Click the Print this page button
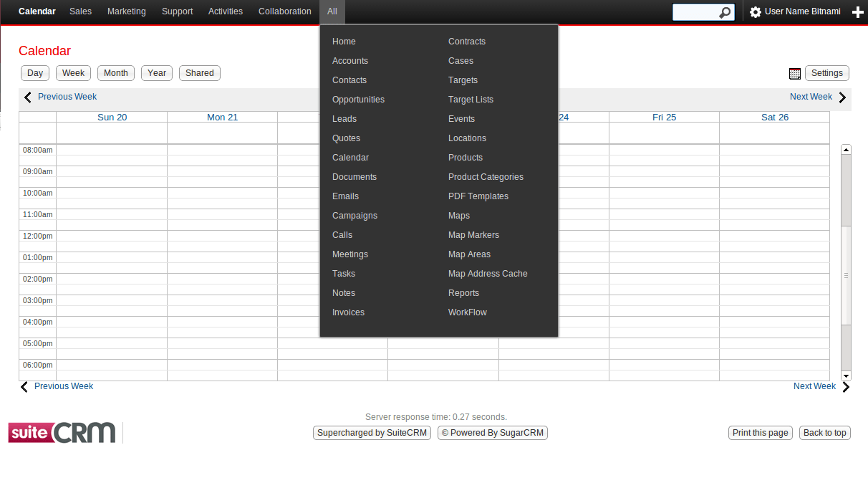868x483 pixels. click(760, 432)
